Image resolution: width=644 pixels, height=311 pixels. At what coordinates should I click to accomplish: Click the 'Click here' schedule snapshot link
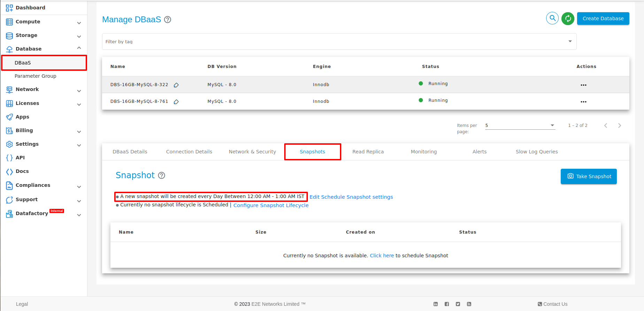(382, 256)
